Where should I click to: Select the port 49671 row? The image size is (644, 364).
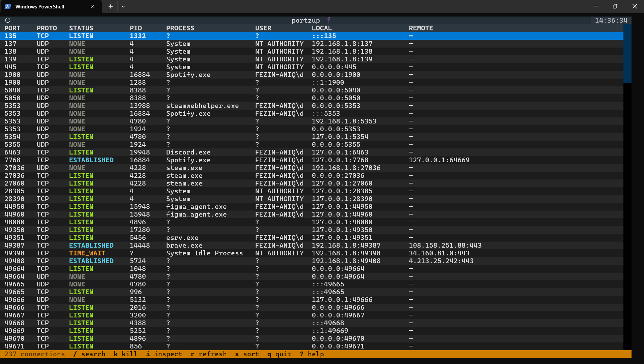click(312, 346)
